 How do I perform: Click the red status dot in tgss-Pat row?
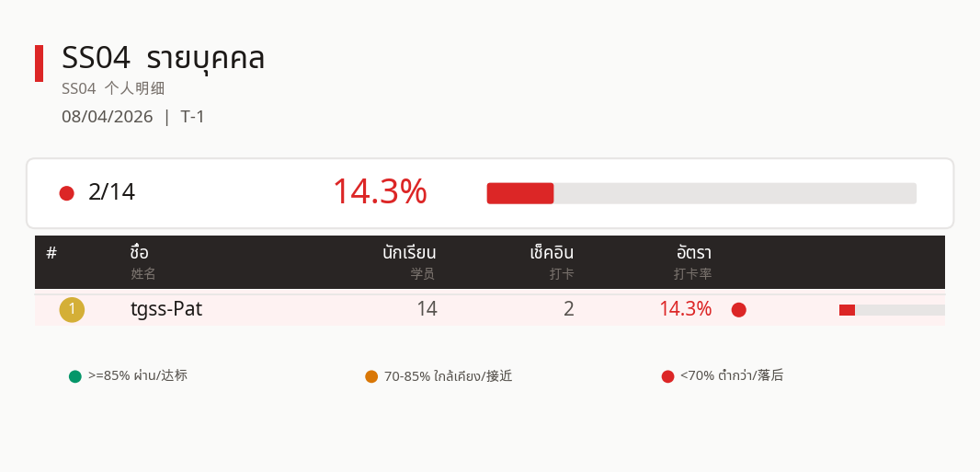(x=738, y=310)
